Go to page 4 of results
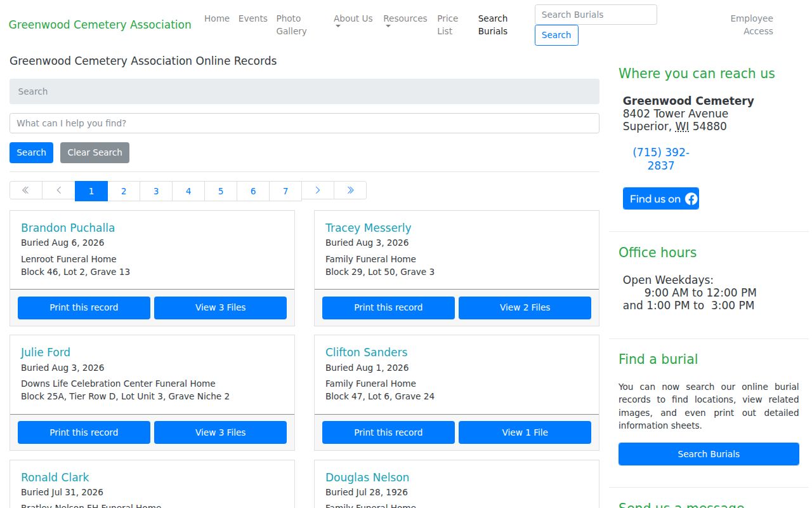Viewport: 812px width, 508px height. (188, 191)
